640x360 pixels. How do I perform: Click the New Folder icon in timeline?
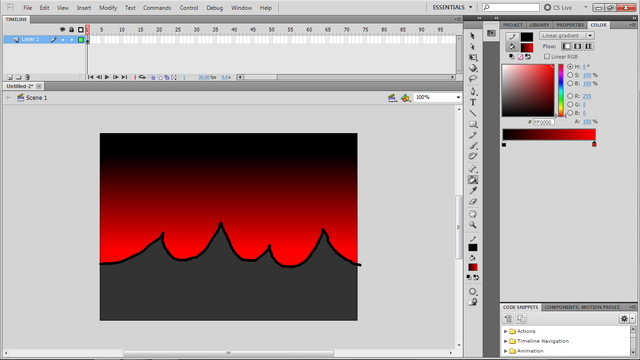coord(18,77)
